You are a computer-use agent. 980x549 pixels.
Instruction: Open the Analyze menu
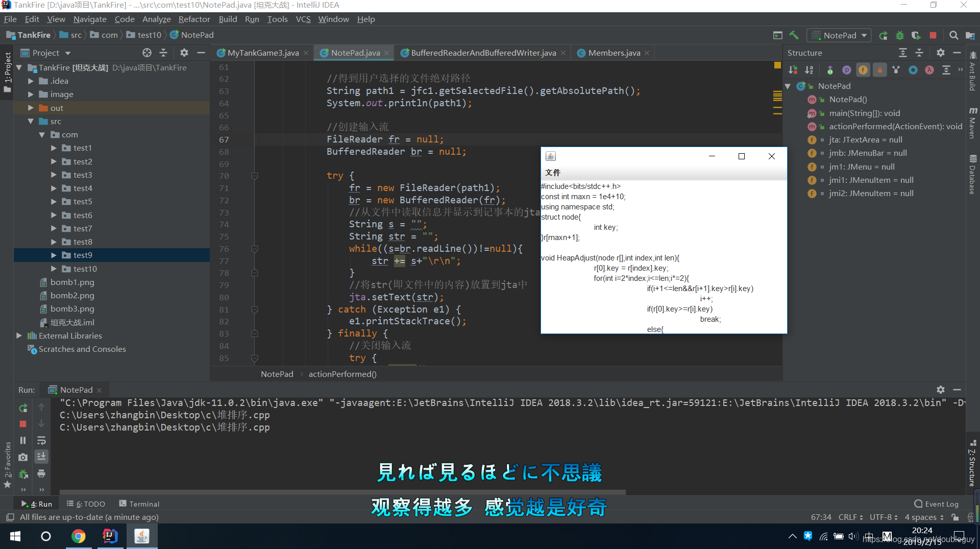coord(156,19)
